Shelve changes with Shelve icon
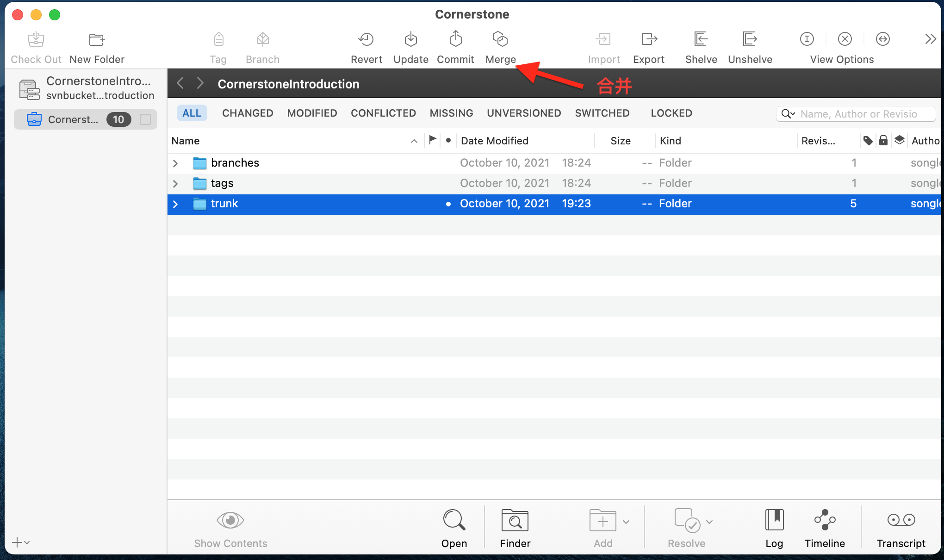 pos(701,39)
